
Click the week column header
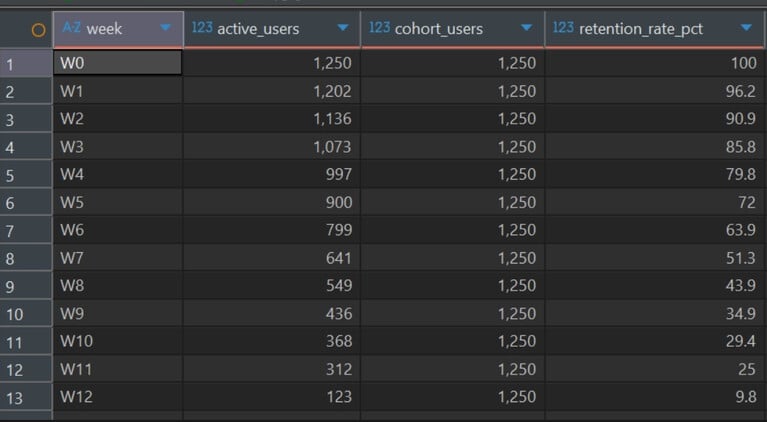point(118,29)
